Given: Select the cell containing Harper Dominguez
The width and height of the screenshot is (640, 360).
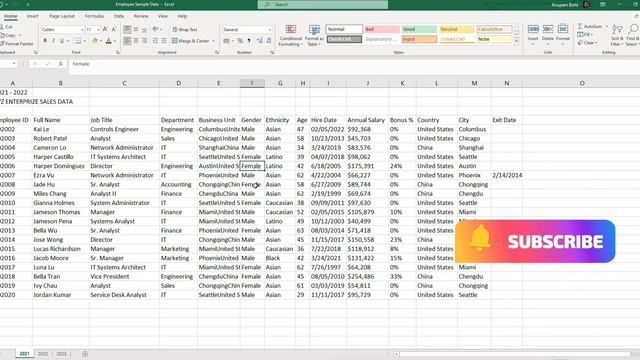Looking at the screenshot, I should 60,166.
